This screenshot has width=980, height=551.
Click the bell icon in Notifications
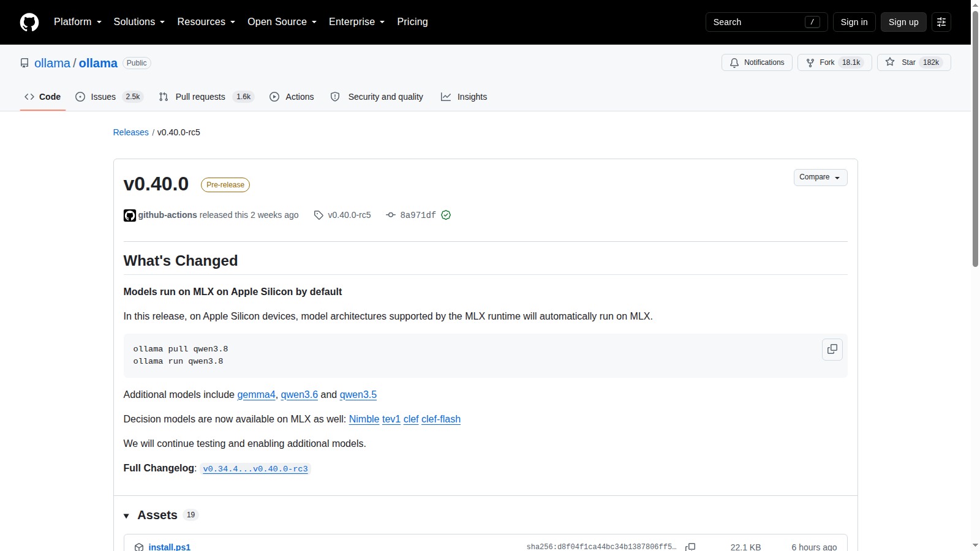pos(734,62)
